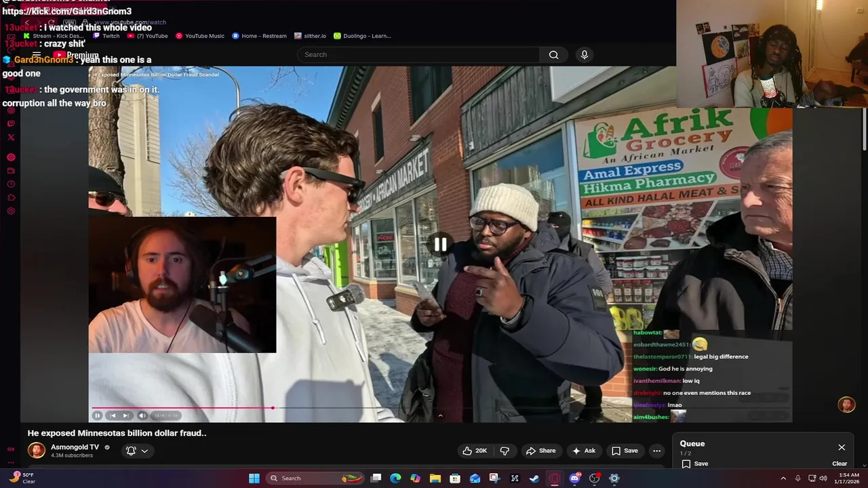This screenshot has width=868, height=488.
Task: Open Asmongold TV channel name link
Action: 75,447
